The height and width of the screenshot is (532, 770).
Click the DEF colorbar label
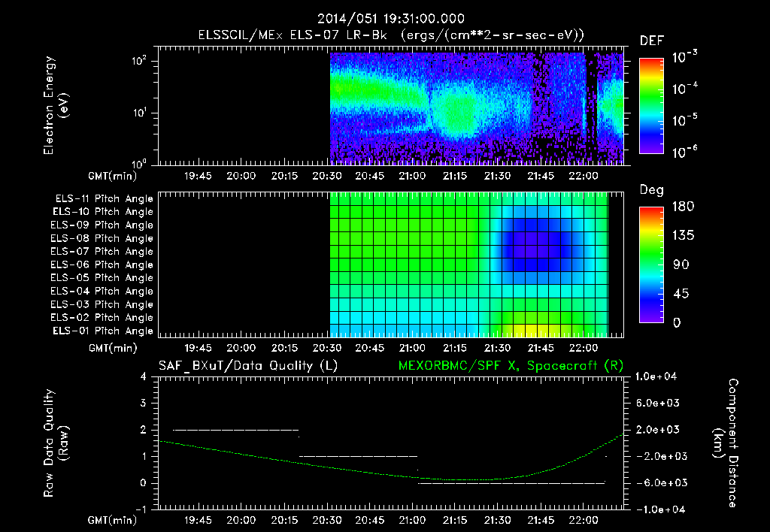point(651,41)
